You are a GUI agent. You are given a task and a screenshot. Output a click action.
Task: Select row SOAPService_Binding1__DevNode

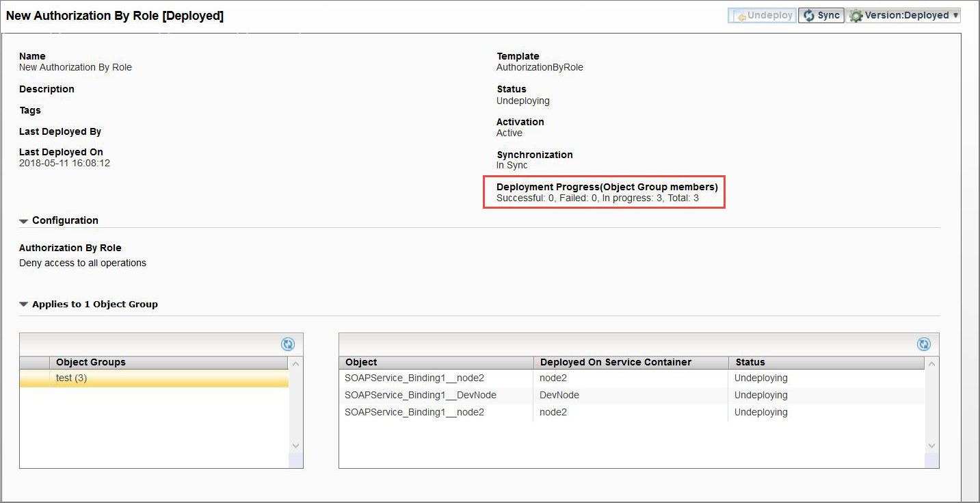coord(420,395)
